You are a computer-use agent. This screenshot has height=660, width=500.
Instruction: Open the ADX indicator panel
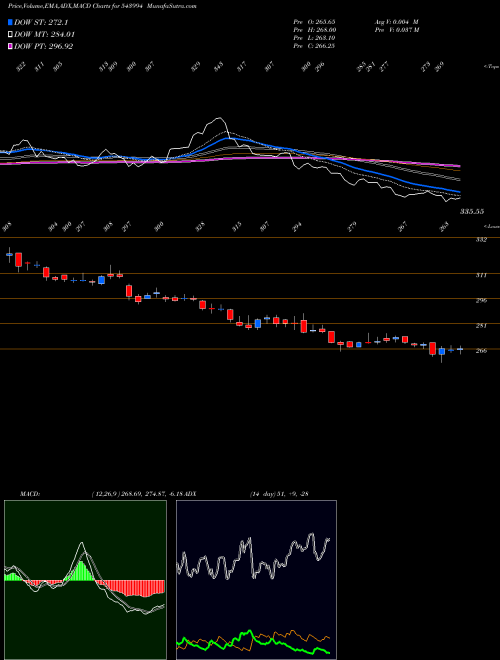(x=256, y=580)
